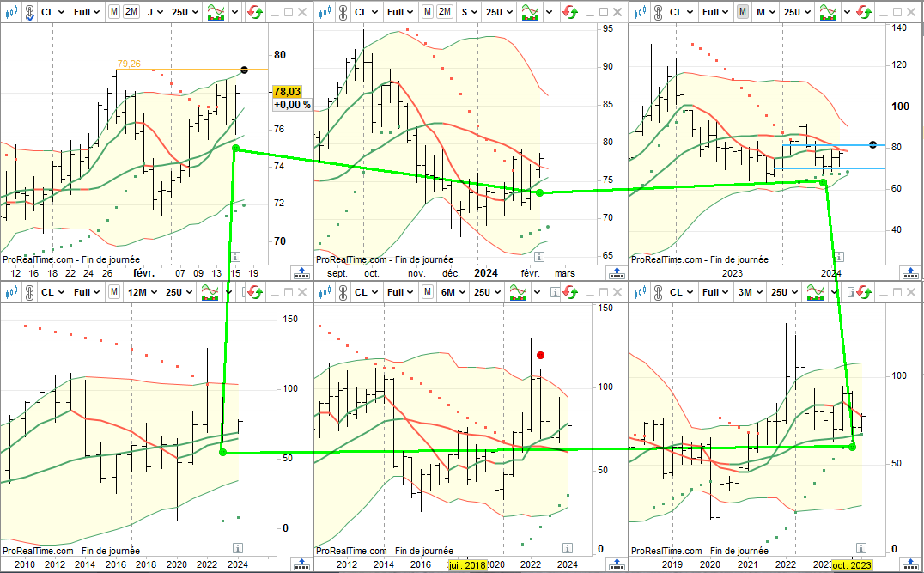Open the indicators icon on daily J chart
This screenshot has height=573, width=924.
coord(216,12)
